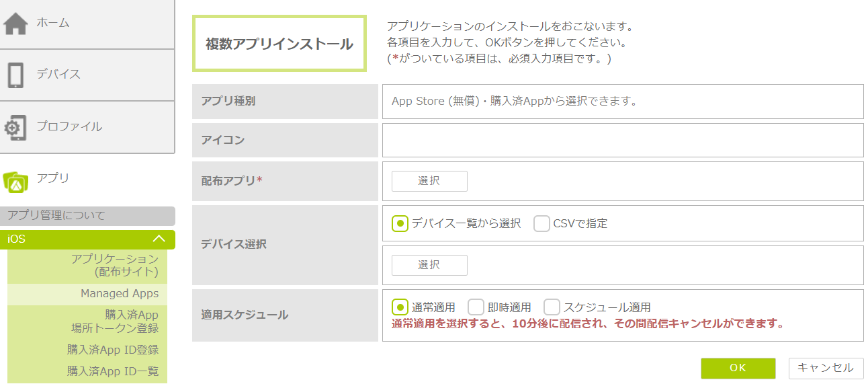
Task: Select the CSVで指定 option
Action: (542, 223)
